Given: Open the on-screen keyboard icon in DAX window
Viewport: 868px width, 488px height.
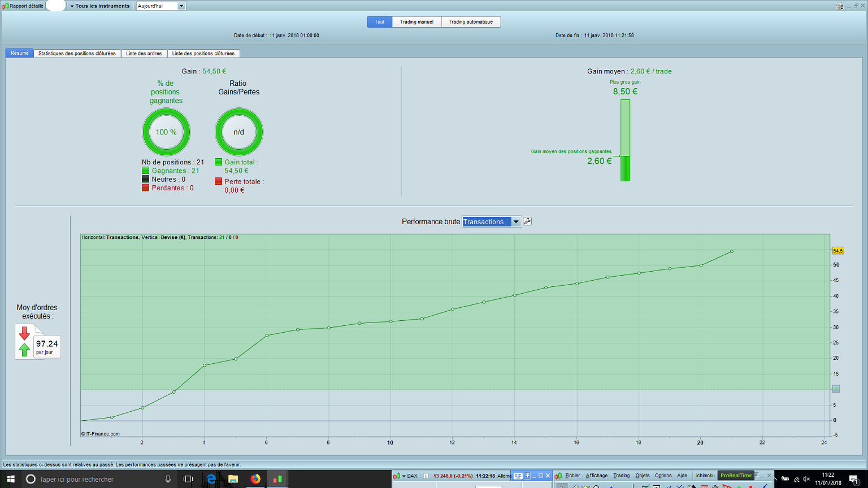Looking at the screenshot, I should click(x=518, y=476).
